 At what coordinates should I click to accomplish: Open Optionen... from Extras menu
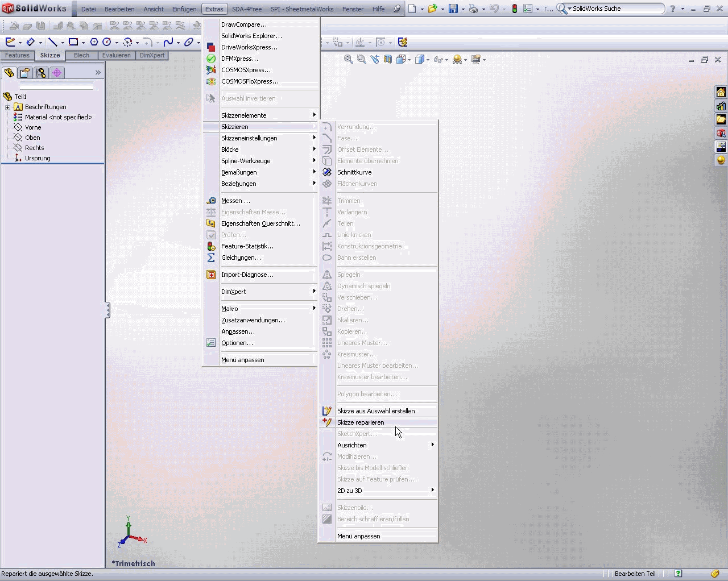click(x=261, y=343)
